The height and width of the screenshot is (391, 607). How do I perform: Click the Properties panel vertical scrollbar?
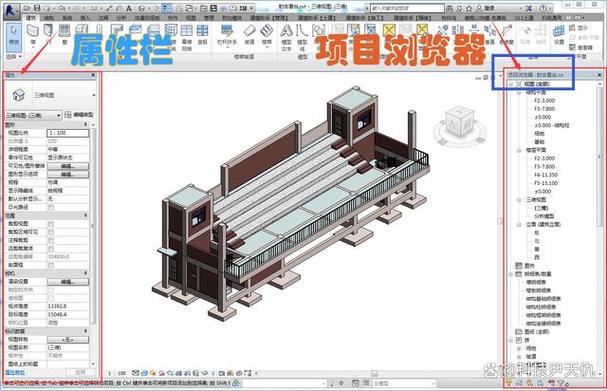pyautogui.click(x=93, y=225)
